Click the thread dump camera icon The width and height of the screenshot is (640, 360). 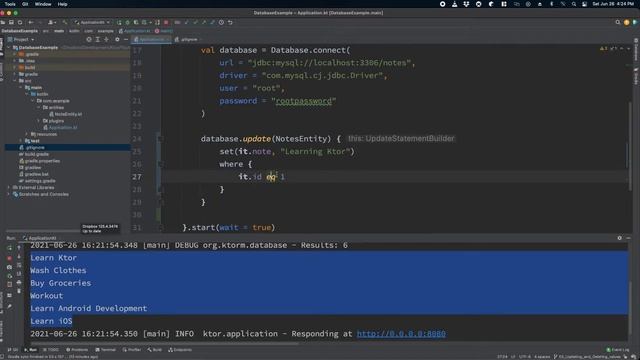pos(10,267)
